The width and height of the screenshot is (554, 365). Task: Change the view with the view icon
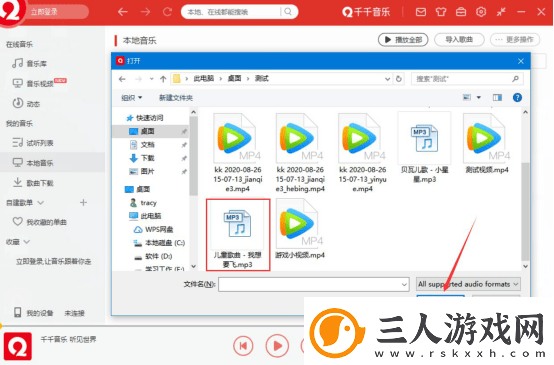tap(467, 97)
